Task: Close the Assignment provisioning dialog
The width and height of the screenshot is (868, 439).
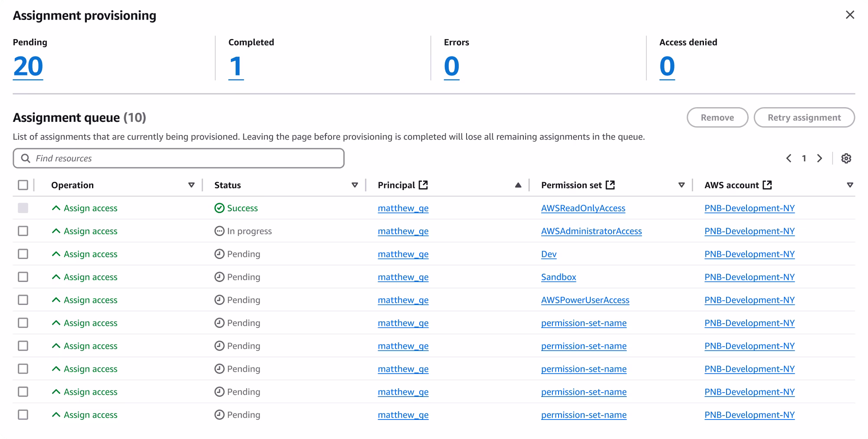Action: [850, 15]
